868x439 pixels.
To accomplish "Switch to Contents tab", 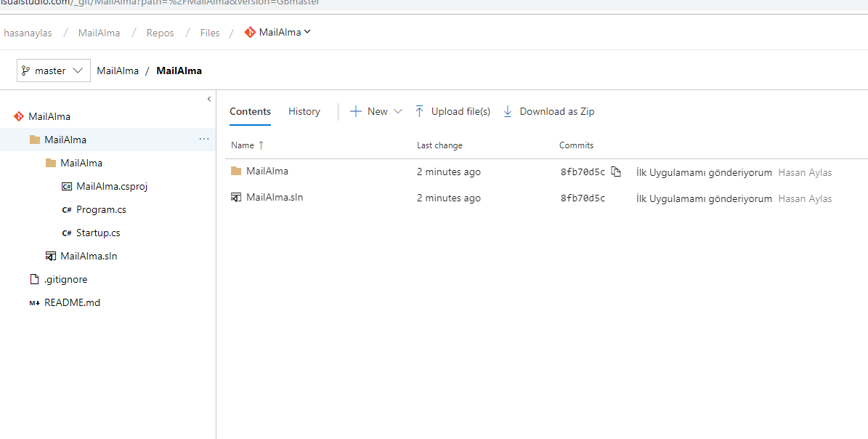I will [x=250, y=111].
